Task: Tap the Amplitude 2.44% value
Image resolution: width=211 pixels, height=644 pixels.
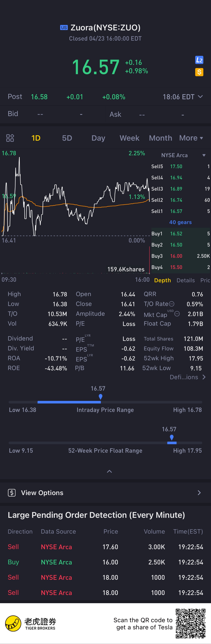Action: click(x=127, y=314)
